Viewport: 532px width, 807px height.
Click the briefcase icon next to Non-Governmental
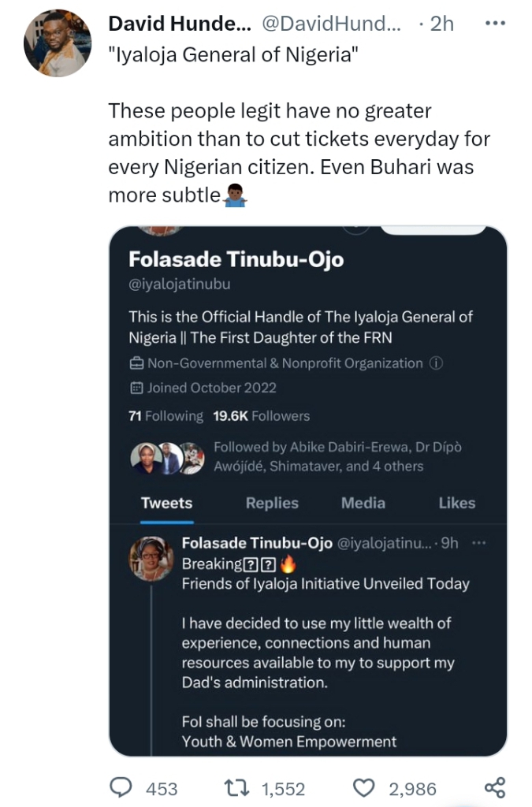pyautogui.click(x=136, y=363)
